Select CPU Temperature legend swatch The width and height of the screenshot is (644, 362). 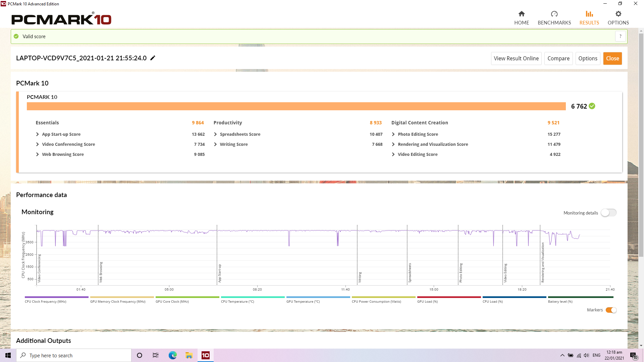tap(253, 297)
